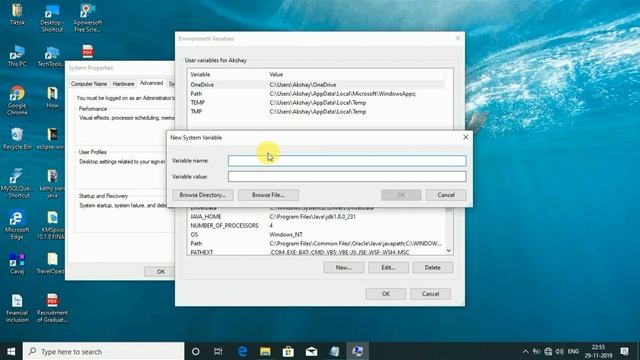Launch Edge from the taskbar
The image size is (640, 360).
tap(242, 351)
